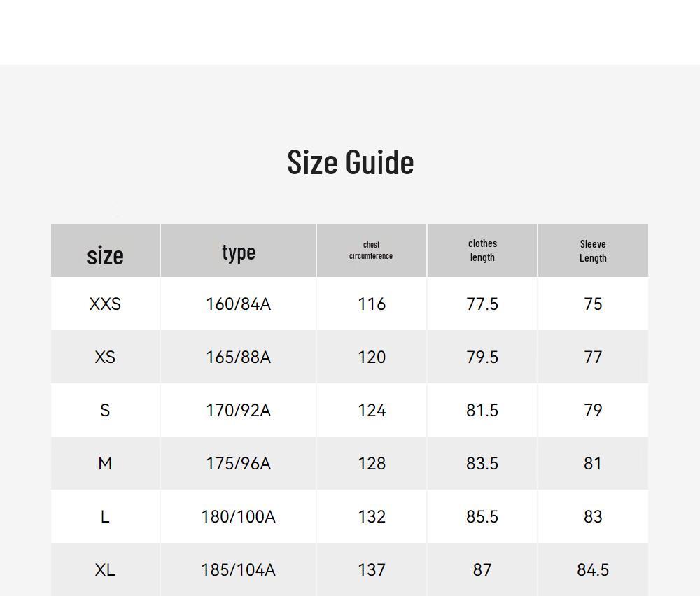
Task: Click sleeve length value 84.5
Action: pos(593,569)
